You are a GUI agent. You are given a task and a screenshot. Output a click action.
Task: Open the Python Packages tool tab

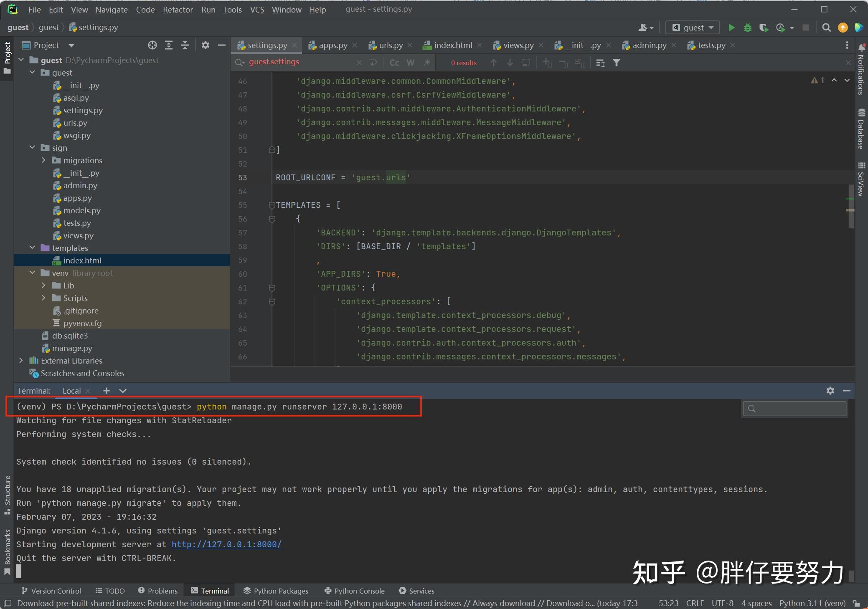pos(276,591)
